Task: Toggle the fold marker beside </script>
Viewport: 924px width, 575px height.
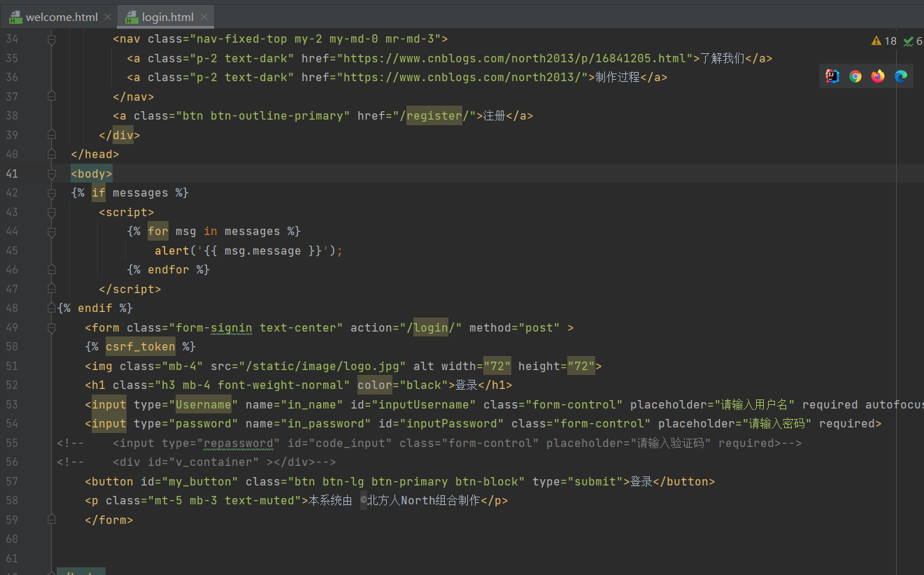Action: 51,289
